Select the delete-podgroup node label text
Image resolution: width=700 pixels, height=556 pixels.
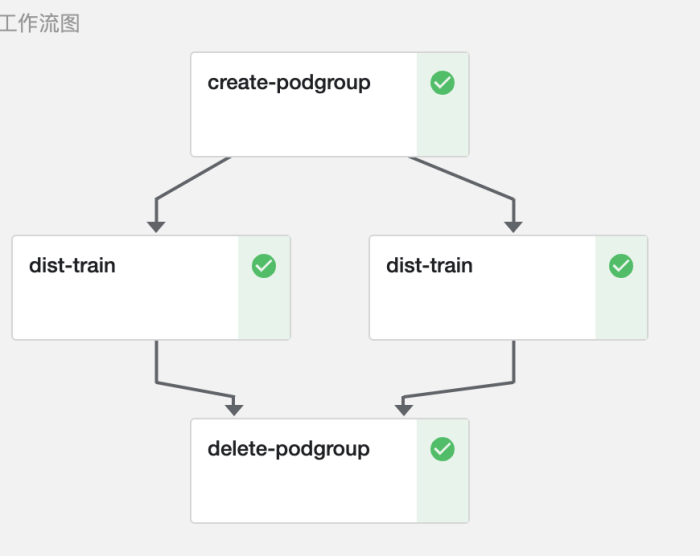[289, 449]
